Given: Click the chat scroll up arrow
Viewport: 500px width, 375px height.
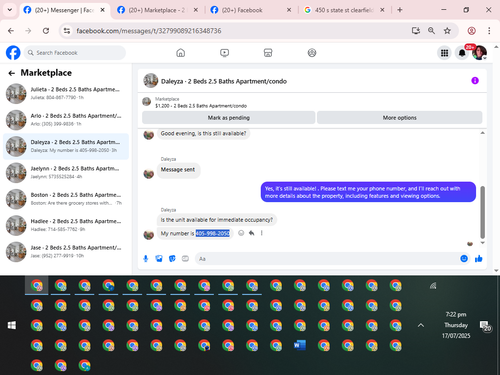Looking at the screenshot, I should point(482,133).
